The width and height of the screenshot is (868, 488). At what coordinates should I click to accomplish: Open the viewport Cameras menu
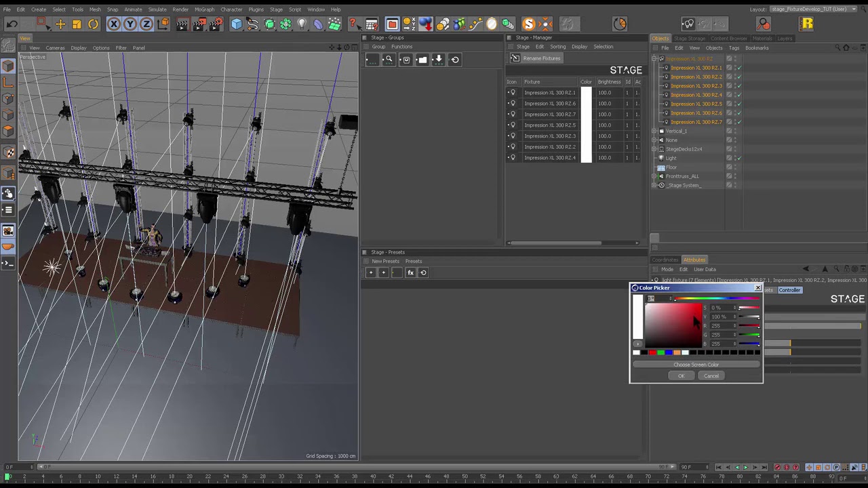click(x=55, y=48)
